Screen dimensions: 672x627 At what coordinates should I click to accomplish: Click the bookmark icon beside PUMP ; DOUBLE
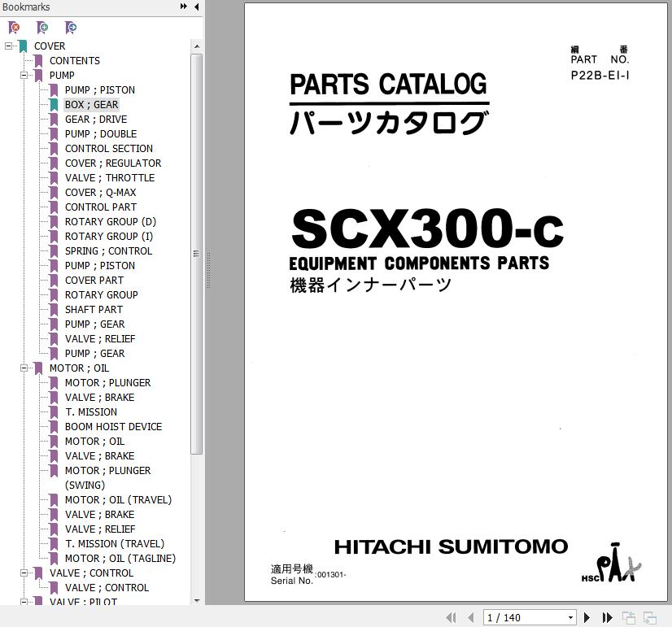54,134
